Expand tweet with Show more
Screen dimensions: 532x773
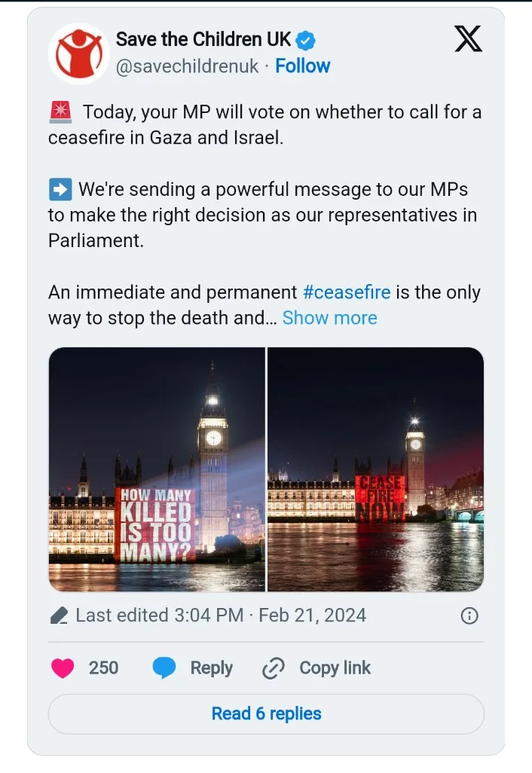pyautogui.click(x=330, y=318)
